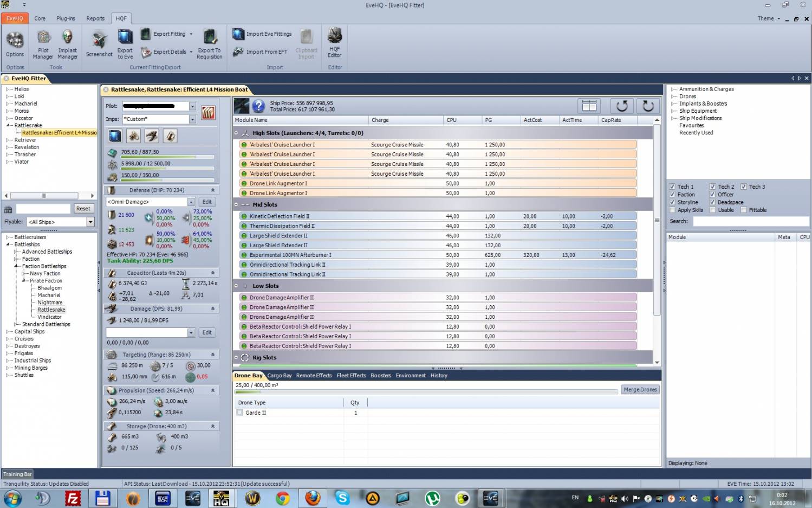Open the Omni-Damage profile dropdown
Viewport: 812px width, 508px height.
click(x=191, y=202)
